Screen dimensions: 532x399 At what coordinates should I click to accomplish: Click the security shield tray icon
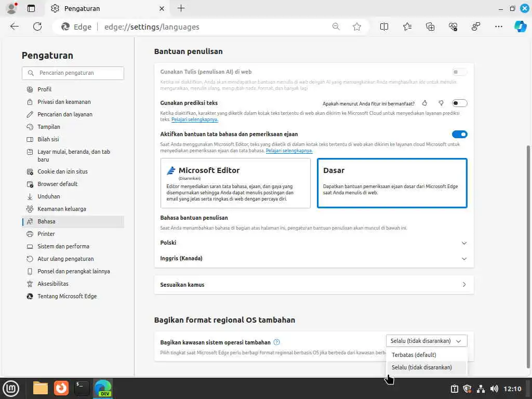click(x=467, y=389)
